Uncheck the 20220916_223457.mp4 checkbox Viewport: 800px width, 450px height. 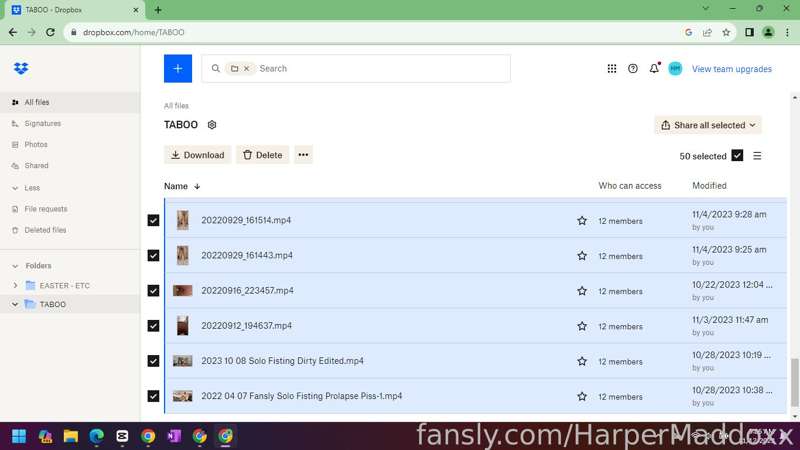click(153, 290)
